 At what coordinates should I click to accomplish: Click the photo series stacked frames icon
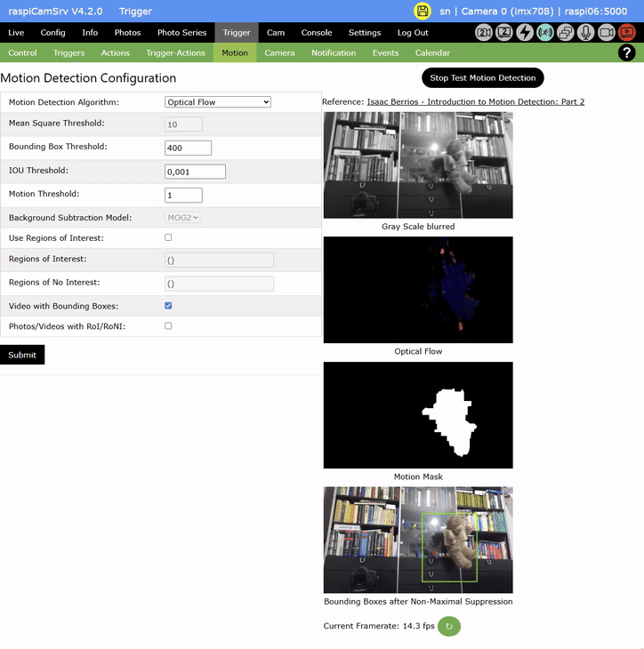tap(566, 33)
